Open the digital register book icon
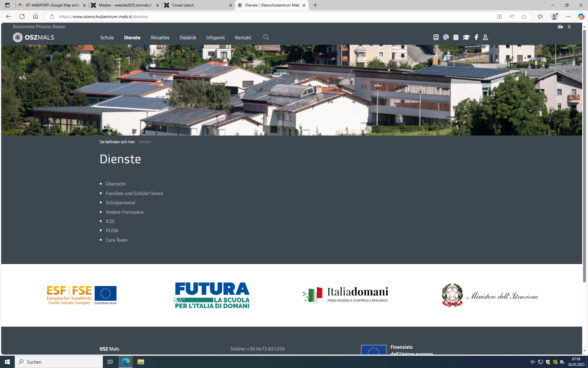This screenshot has height=368, width=588. [x=436, y=37]
